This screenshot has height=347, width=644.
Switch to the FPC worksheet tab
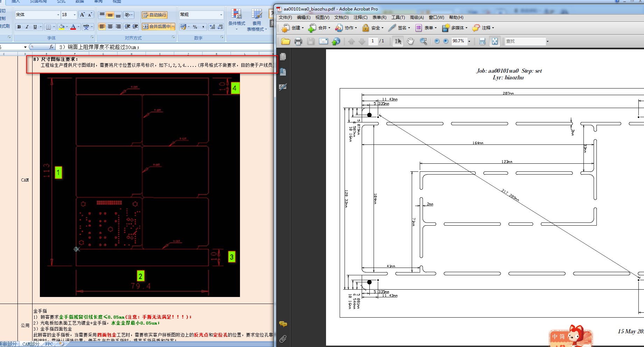49,344
